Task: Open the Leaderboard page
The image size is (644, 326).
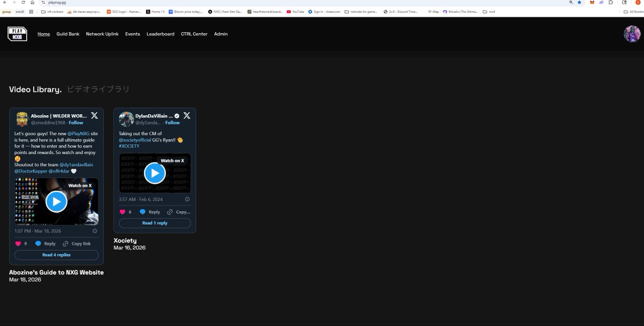Action: pos(160,34)
